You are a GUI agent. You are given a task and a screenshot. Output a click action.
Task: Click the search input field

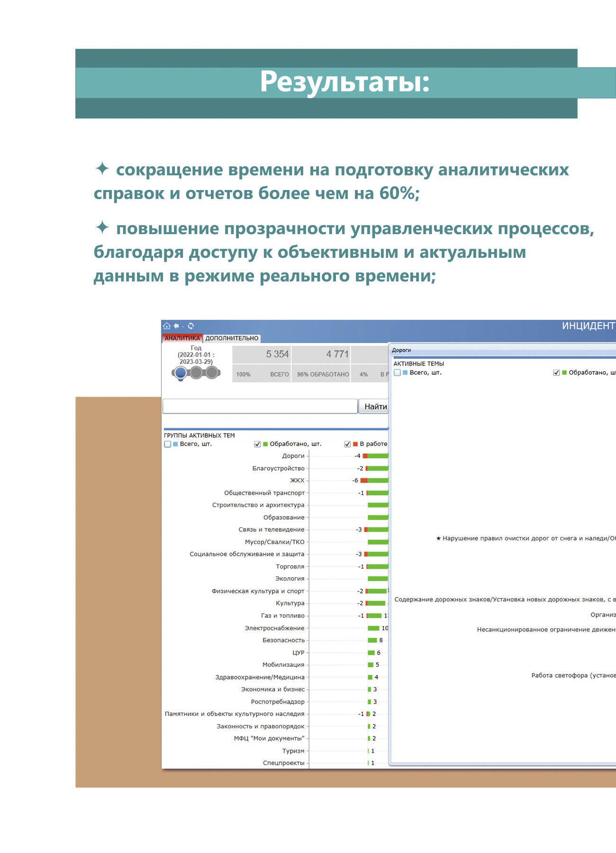(x=260, y=406)
